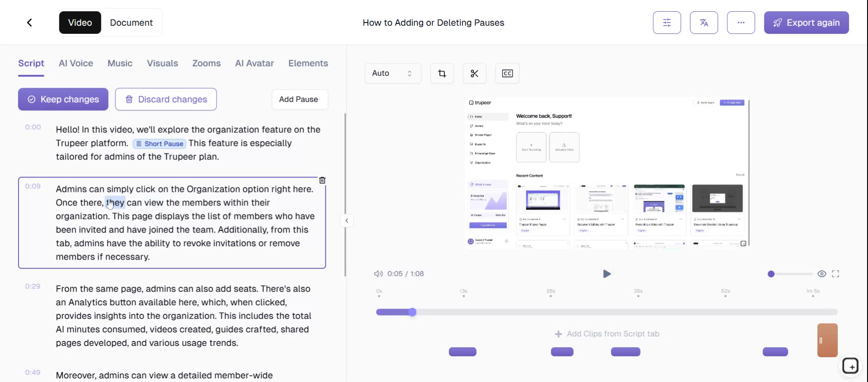Mute the volume speaker icon
The width and height of the screenshot is (868, 382).
point(378,274)
